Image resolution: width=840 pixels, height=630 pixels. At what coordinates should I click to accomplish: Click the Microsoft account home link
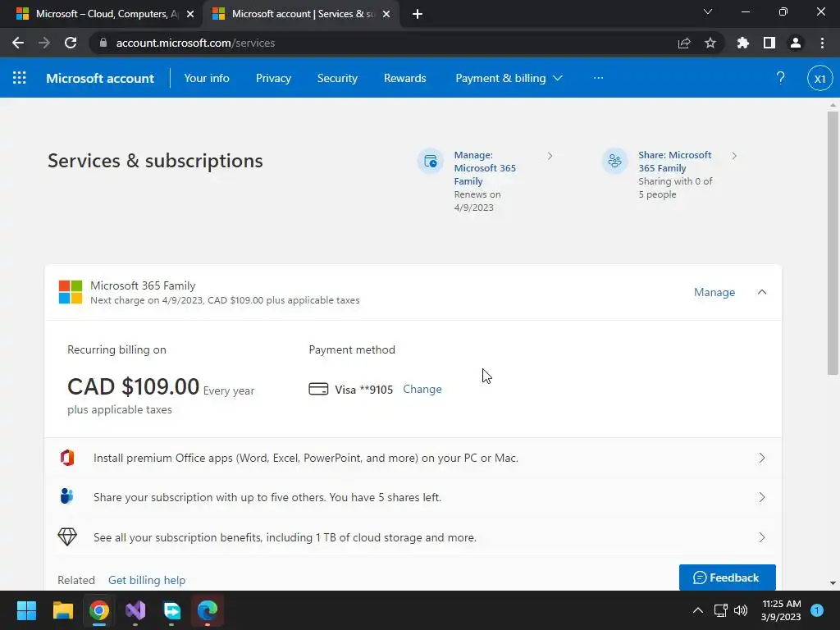coord(100,78)
